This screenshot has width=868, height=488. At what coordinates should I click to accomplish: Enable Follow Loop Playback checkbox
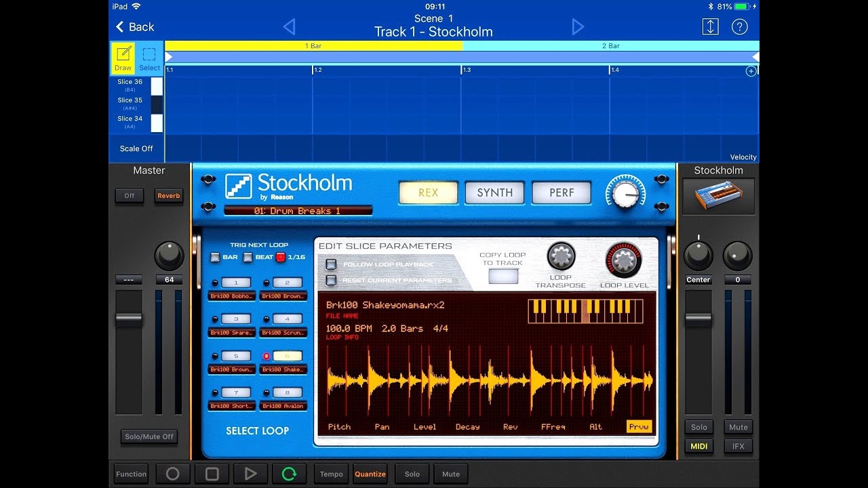331,264
